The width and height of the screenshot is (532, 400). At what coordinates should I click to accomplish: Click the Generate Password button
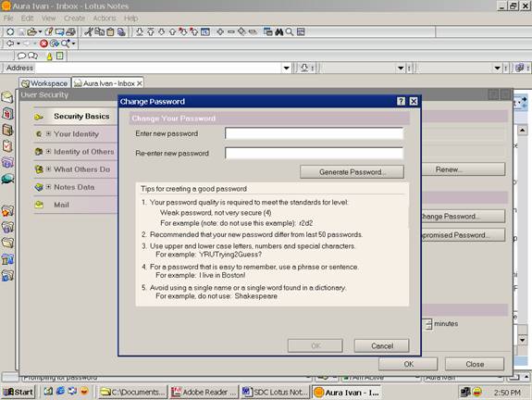coord(352,172)
